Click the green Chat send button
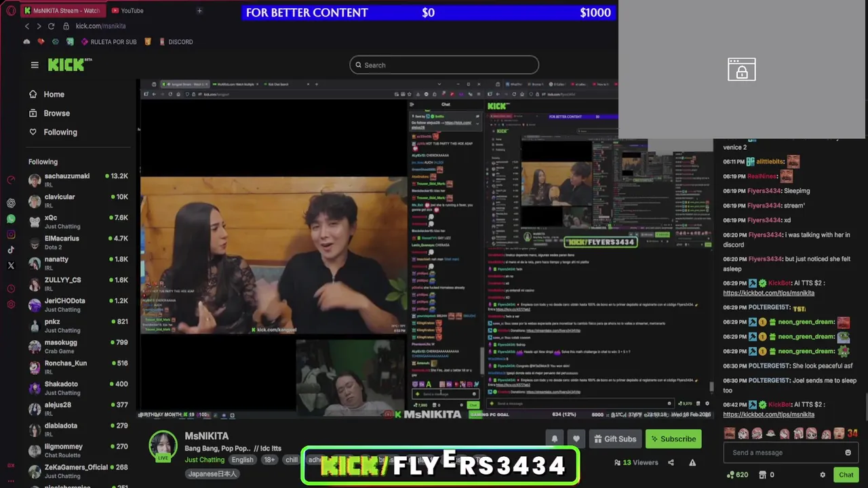 click(x=846, y=474)
